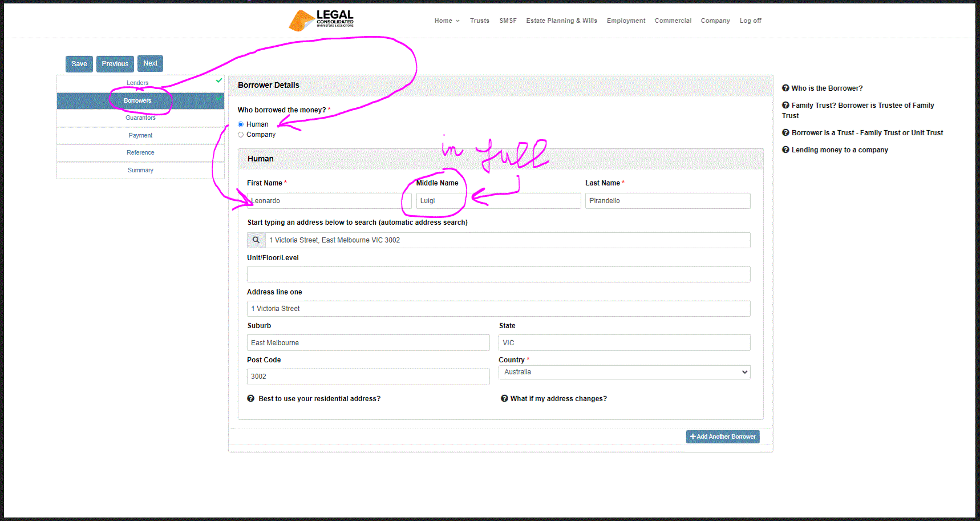Open What if my address changes link
Image resolution: width=980 pixels, height=521 pixels.
558,398
